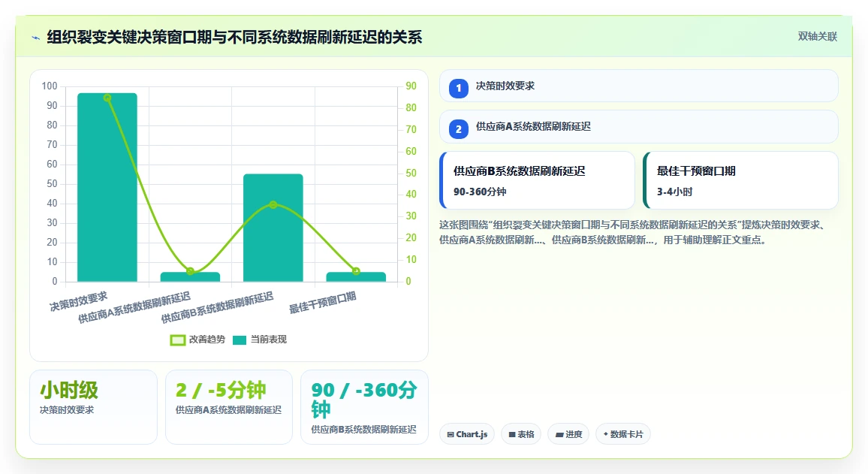
Task: Click the 当前表现 teal legend swatch
Action: pos(239,340)
